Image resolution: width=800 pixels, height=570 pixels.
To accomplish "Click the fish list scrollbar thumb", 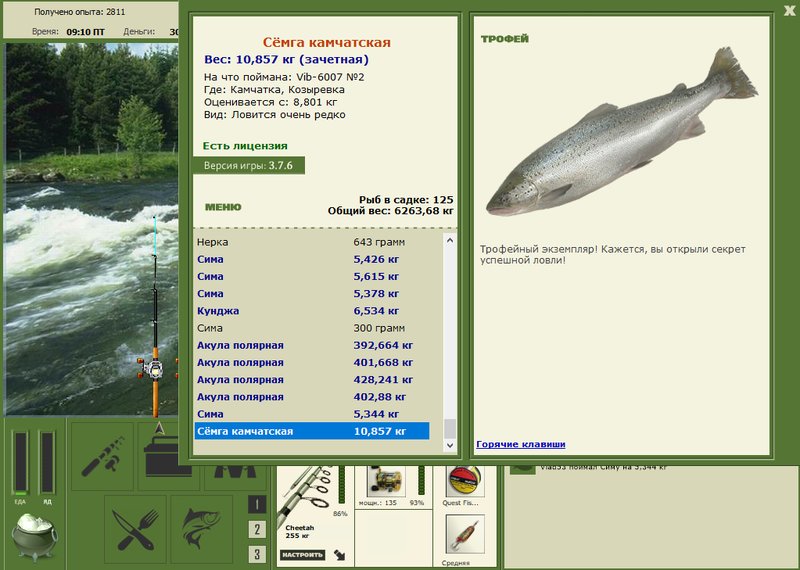I will pyautogui.click(x=449, y=429).
